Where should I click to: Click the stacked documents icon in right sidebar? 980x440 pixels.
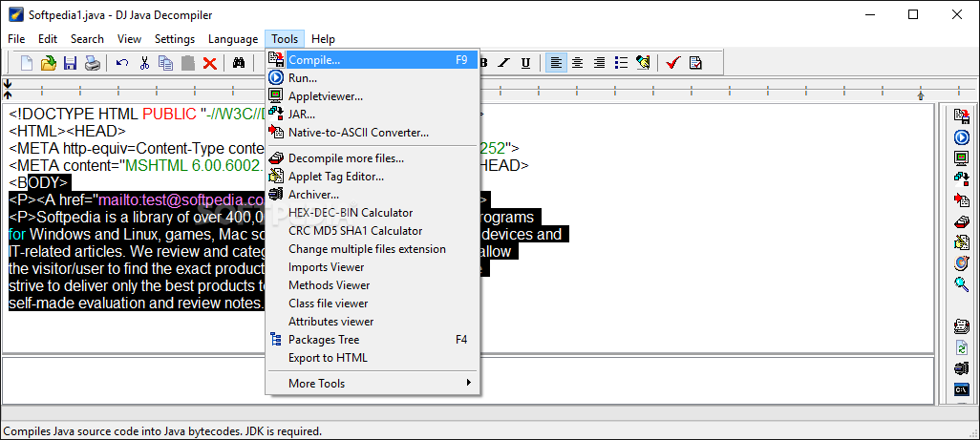(x=961, y=326)
